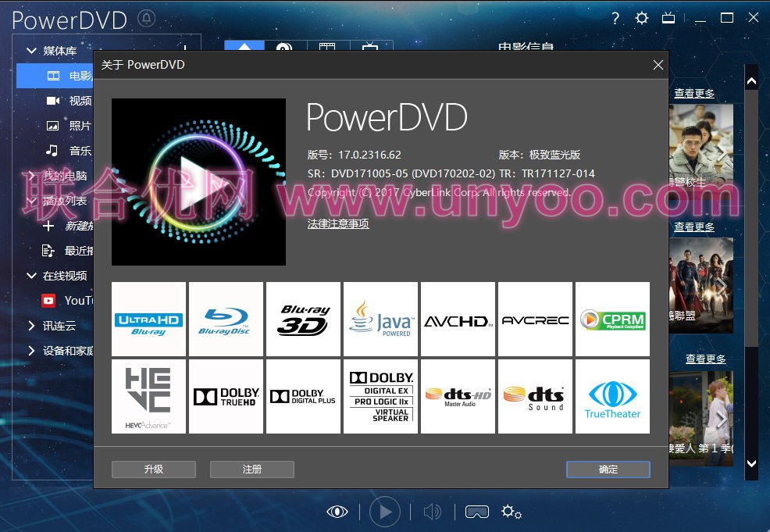Click the Blu-ray 3D logo tile
This screenshot has height=532, width=770.
[x=303, y=320]
